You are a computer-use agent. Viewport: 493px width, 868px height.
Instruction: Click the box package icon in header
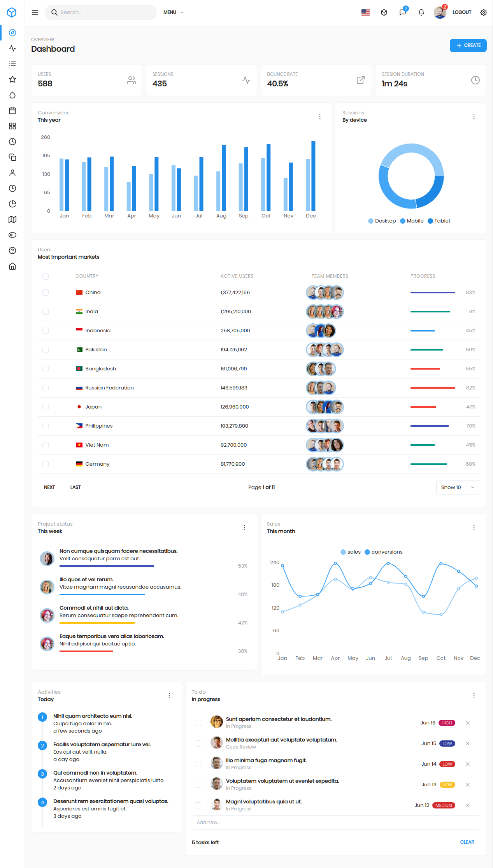point(384,12)
